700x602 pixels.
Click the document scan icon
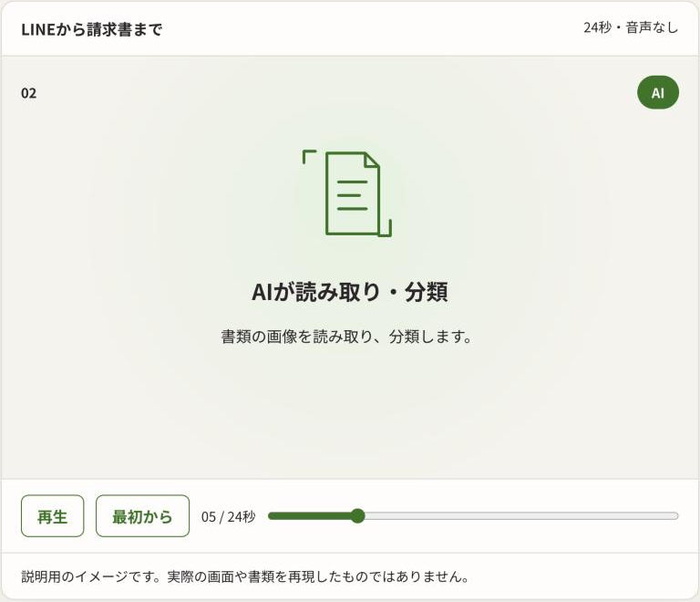(347, 193)
